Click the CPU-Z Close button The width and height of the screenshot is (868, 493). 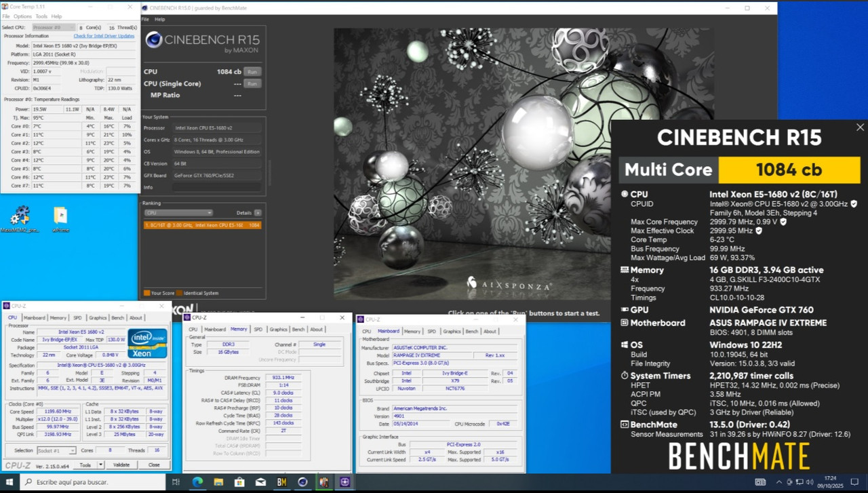(x=154, y=465)
